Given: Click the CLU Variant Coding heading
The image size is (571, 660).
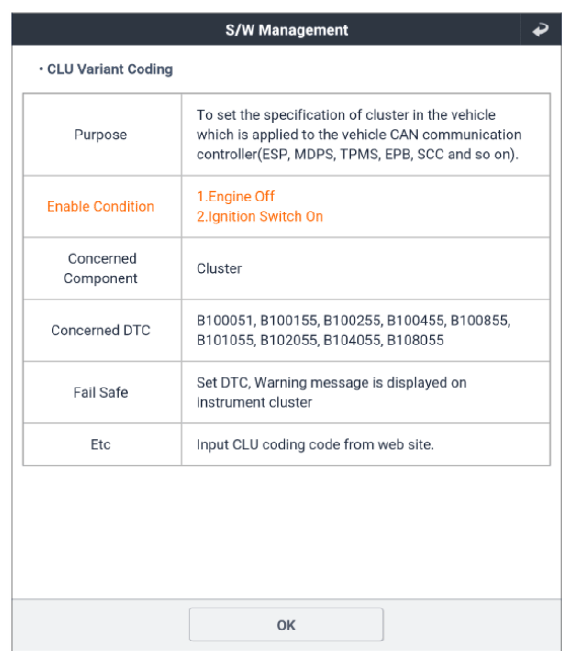Looking at the screenshot, I should pyautogui.click(x=110, y=69).
